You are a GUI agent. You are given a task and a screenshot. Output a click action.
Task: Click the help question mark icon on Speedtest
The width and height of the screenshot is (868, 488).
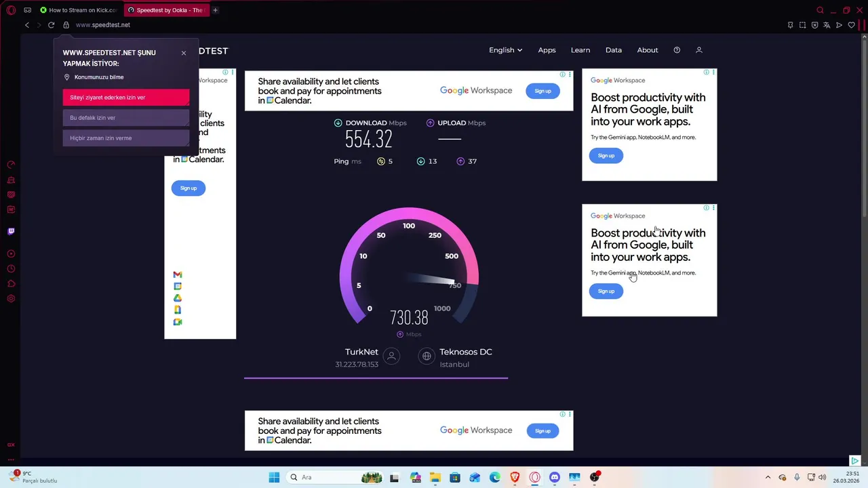[677, 50]
